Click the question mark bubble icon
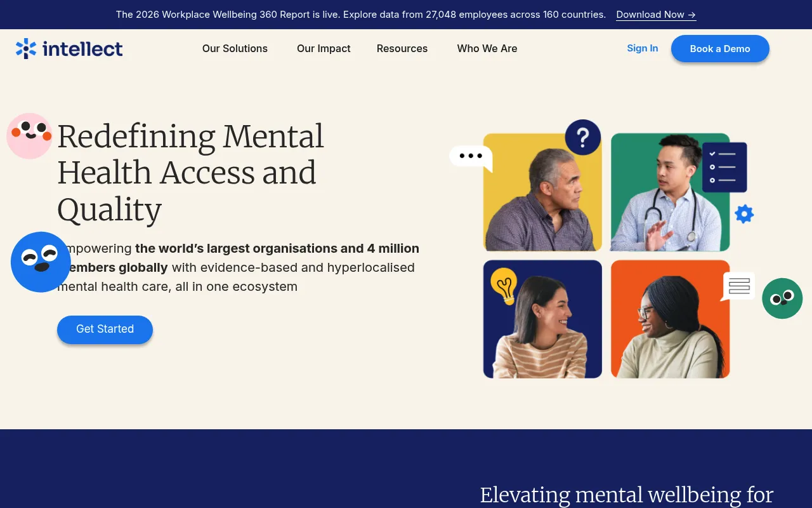This screenshot has height=508, width=812. 583,137
